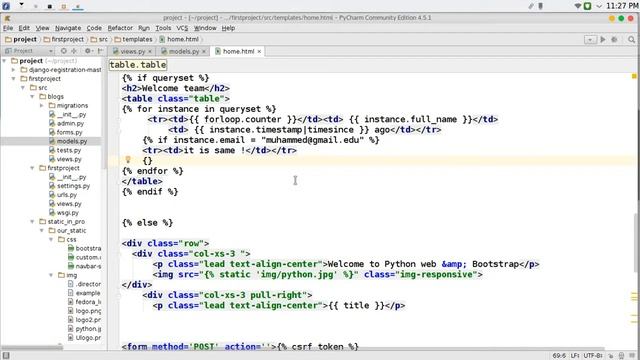The image size is (640, 360).
Task: Open the File menu
Action: point(8,28)
